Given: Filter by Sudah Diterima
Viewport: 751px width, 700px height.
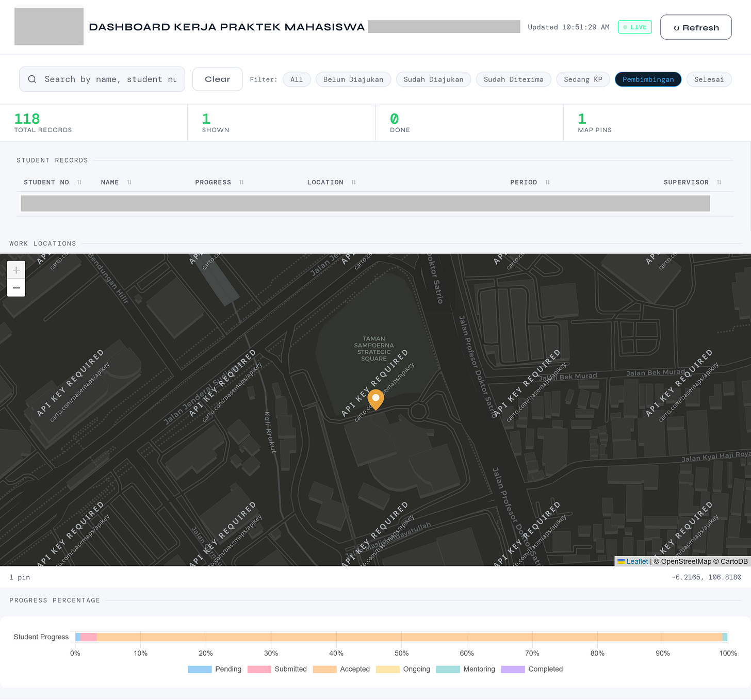Looking at the screenshot, I should tap(514, 79).
